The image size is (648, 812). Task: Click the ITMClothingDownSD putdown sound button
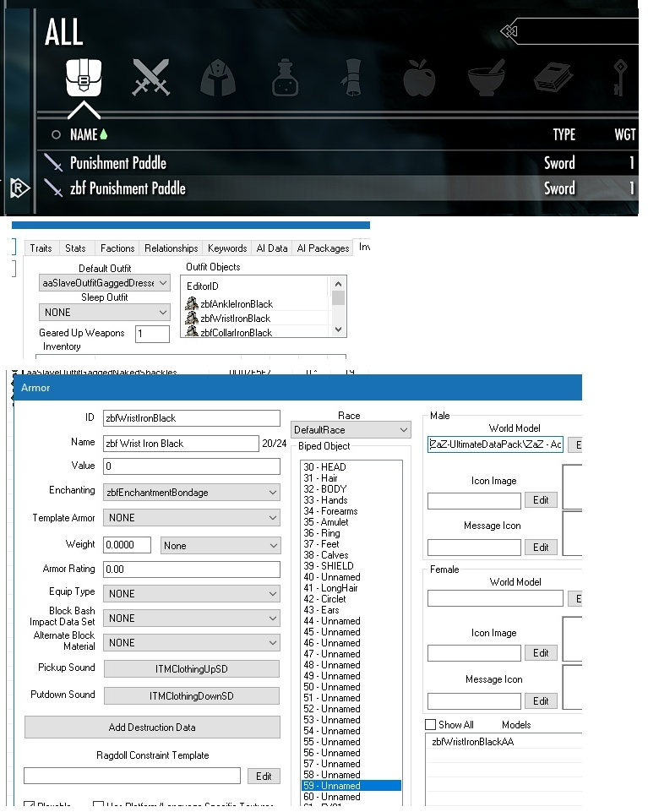pyautogui.click(x=192, y=696)
